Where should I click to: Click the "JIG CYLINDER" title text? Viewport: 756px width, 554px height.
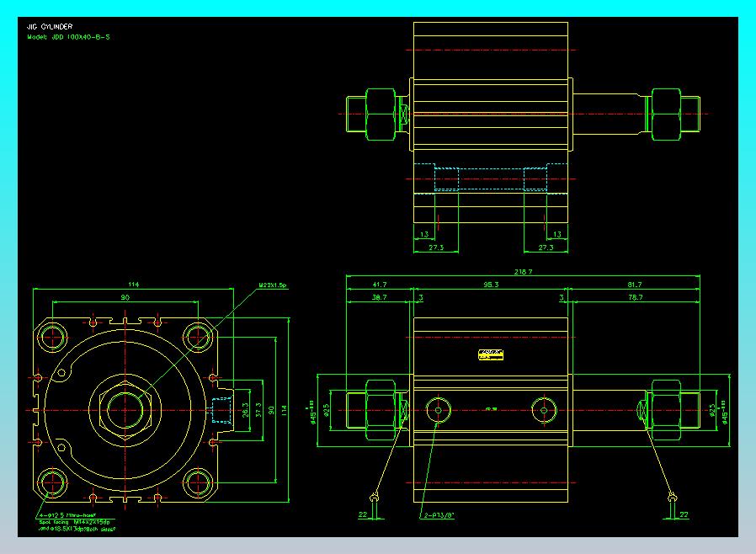[x=50, y=26]
